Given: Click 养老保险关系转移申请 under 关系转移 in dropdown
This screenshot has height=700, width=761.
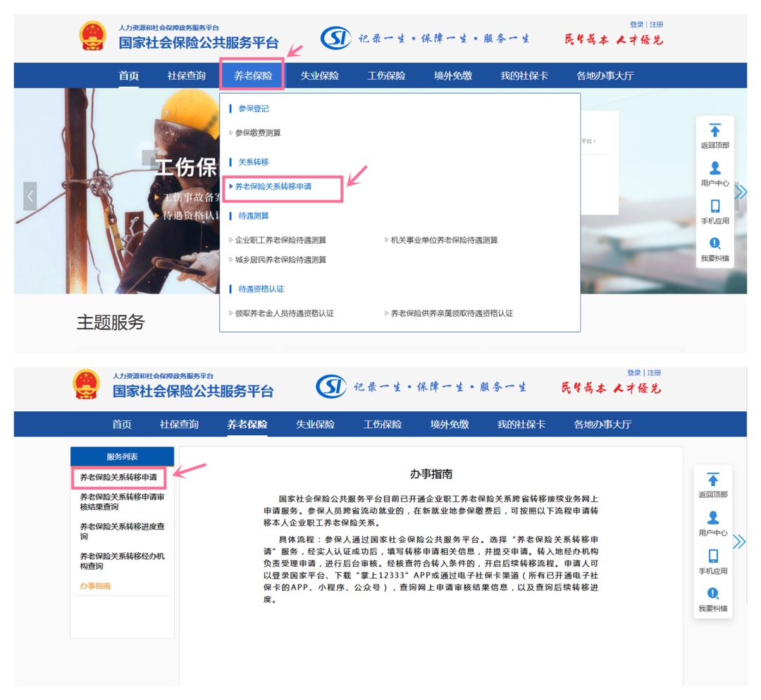Looking at the screenshot, I should [x=273, y=187].
